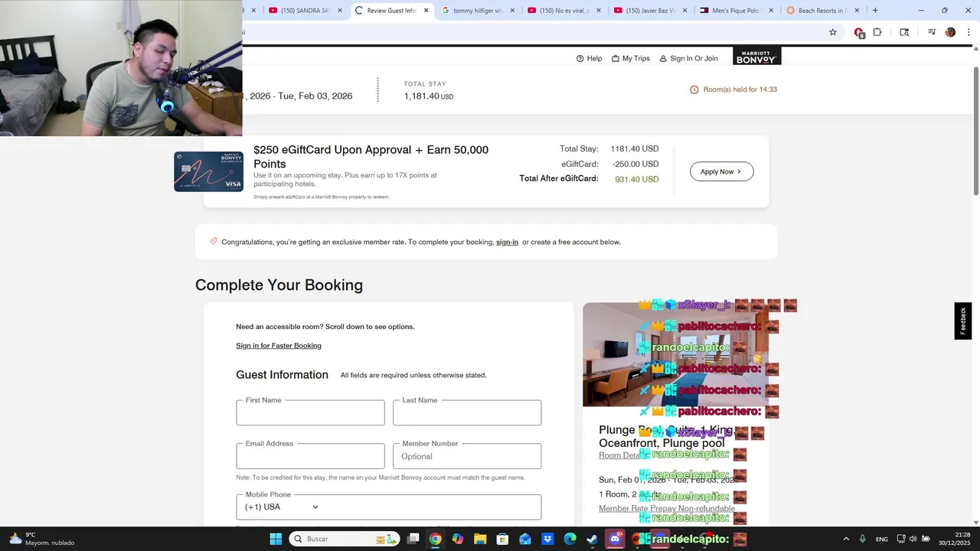This screenshot has height=551, width=980.
Task: Click Sign In Or Join
Action: (688, 58)
